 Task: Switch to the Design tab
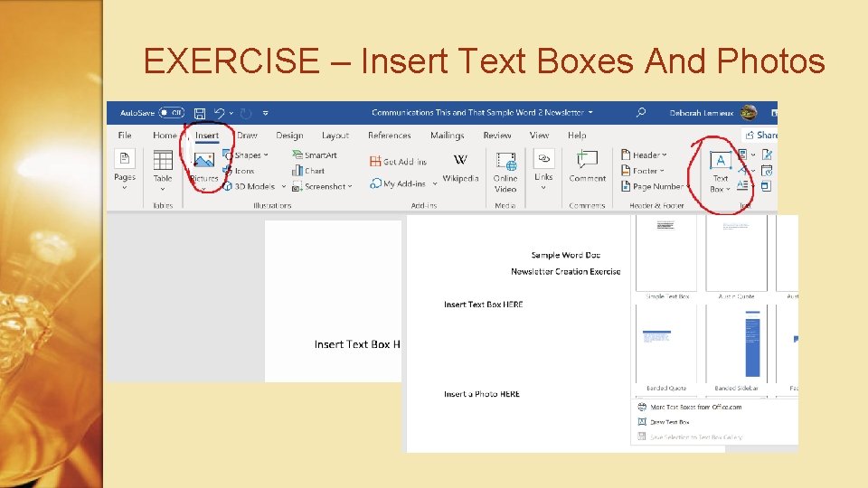[x=289, y=135]
